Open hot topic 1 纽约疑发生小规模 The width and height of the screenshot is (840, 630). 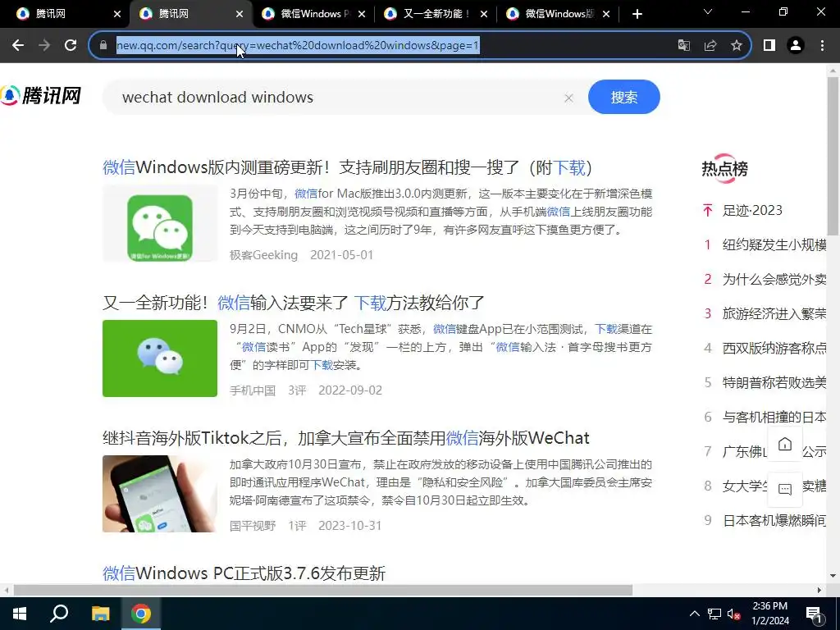[774, 244]
